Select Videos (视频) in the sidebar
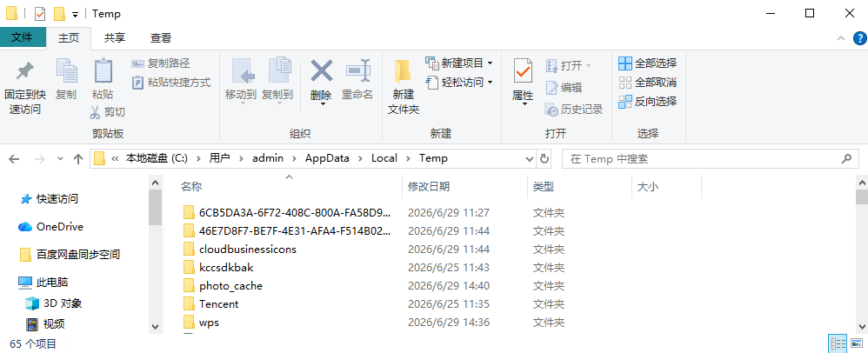The height and width of the screenshot is (353, 868). [45, 323]
